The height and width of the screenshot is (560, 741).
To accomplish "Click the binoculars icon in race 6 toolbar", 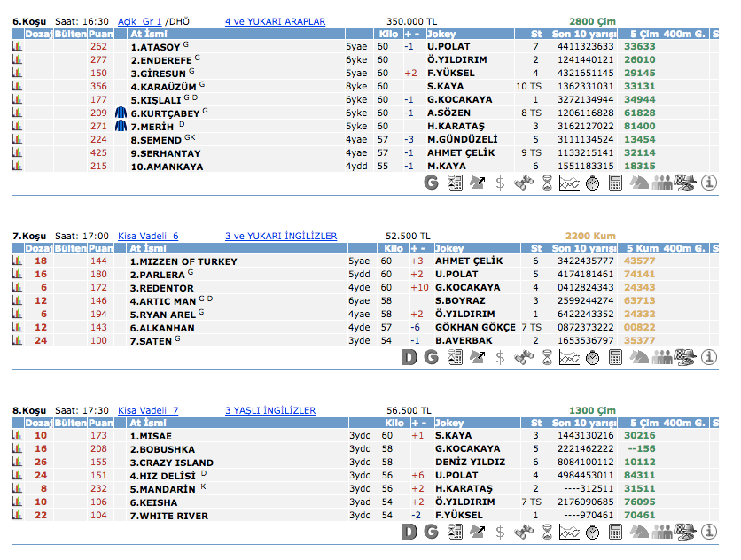I will pyautogui.click(x=524, y=183).
